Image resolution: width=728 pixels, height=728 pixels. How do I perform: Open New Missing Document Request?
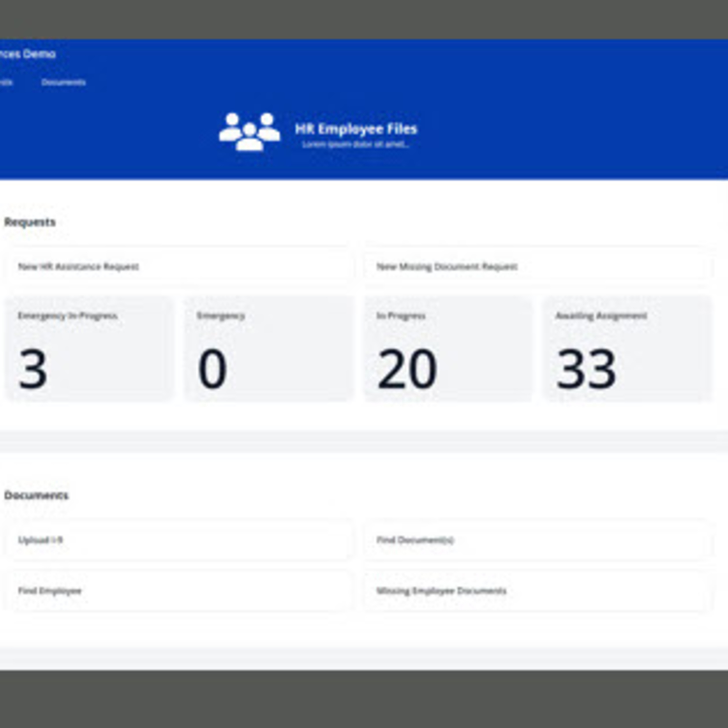[x=447, y=267]
